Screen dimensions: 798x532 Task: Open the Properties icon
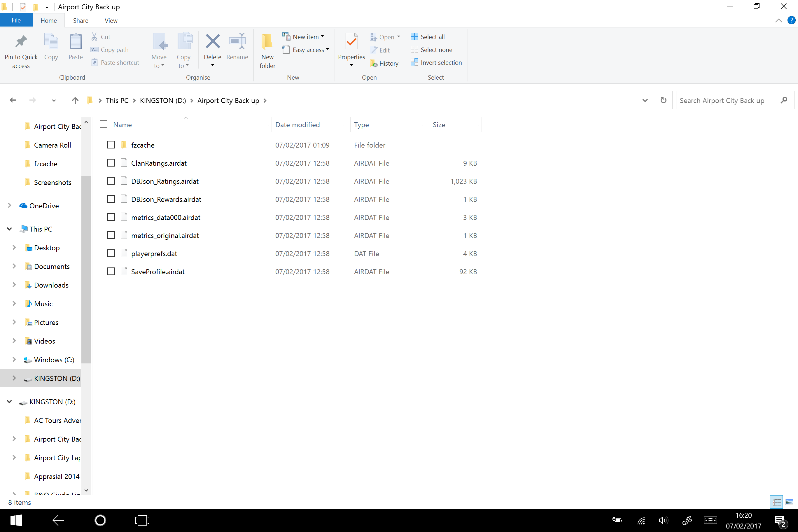point(351,41)
